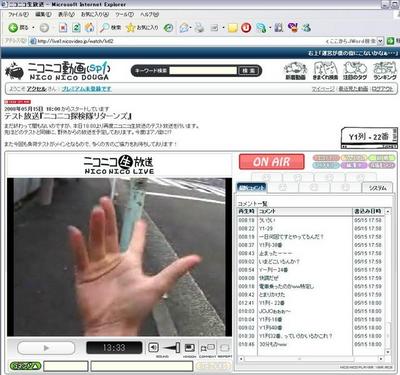This screenshot has width=400, height=375.
Task: Open the 編集 (Edit) menu
Action: [43, 15]
